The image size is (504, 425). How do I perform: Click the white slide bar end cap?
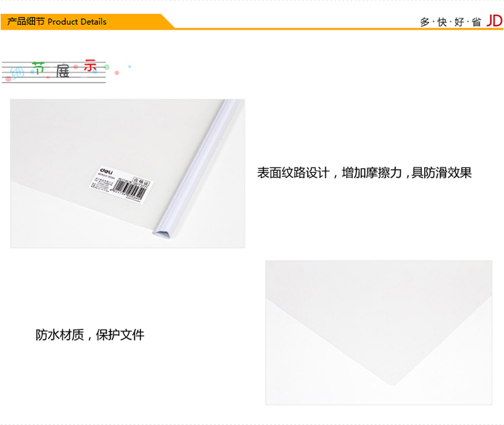point(161,232)
